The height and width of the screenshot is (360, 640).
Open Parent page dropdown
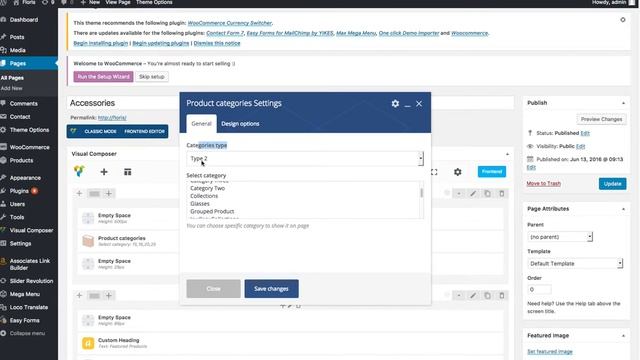tap(560, 237)
